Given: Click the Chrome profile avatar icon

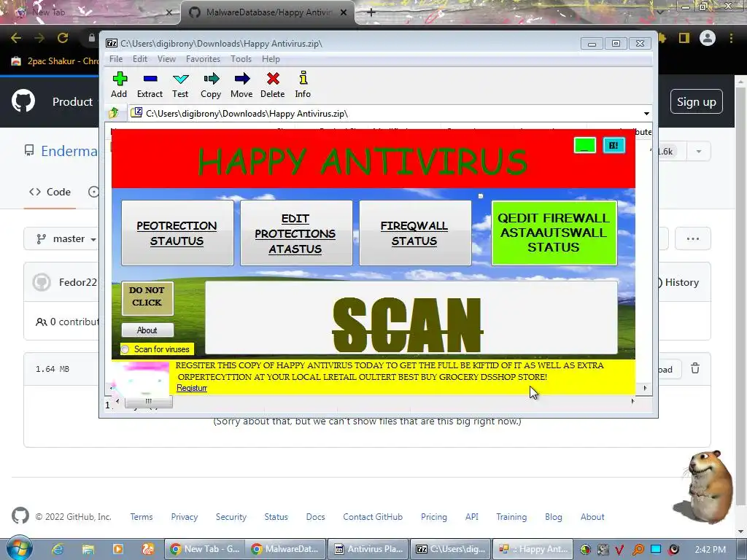Looking at the screenshot, I should coord(708,38).
